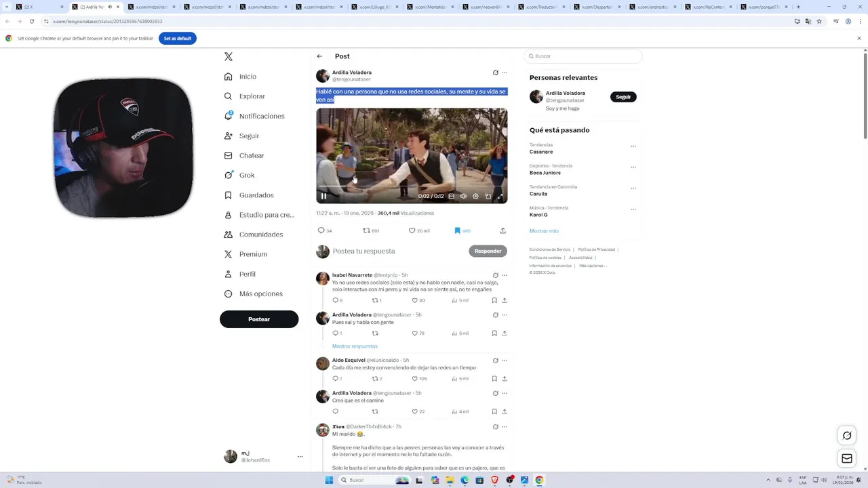Open the Windows Start menu
This screenshot has height=488, width=868.
329,480
